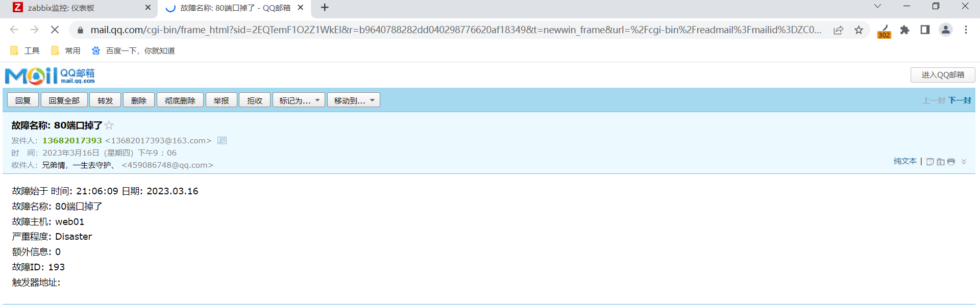Image resolution: width=980 pixels, height=305 pixels.
Task: Click the save-to-folder icon in header
Action: click(x=941, y=162)
